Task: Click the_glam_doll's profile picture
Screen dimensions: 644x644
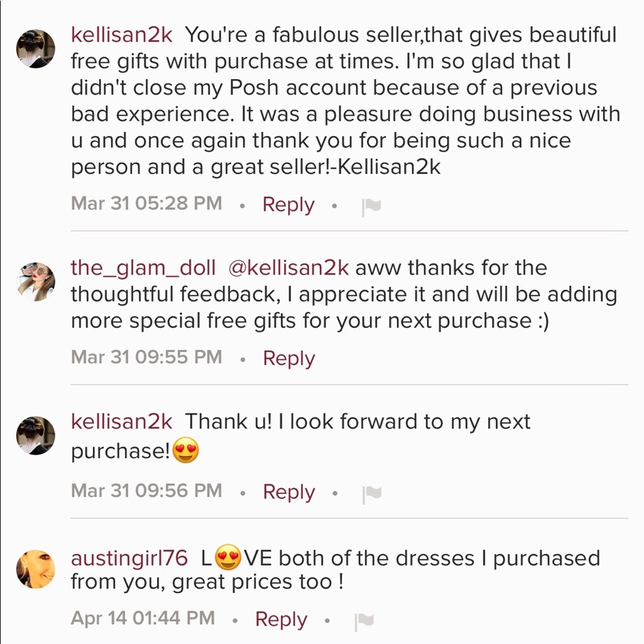Action: tap(36, 279)
